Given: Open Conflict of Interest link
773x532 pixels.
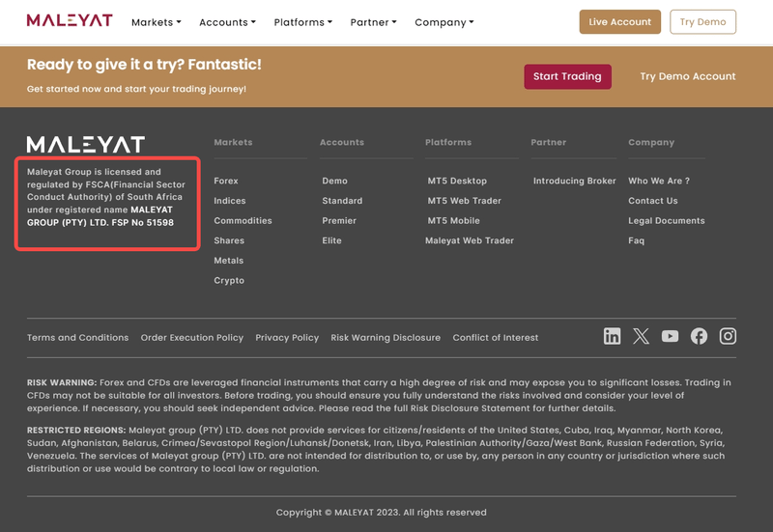Looking at the screenshot, I should click(496, 337).
